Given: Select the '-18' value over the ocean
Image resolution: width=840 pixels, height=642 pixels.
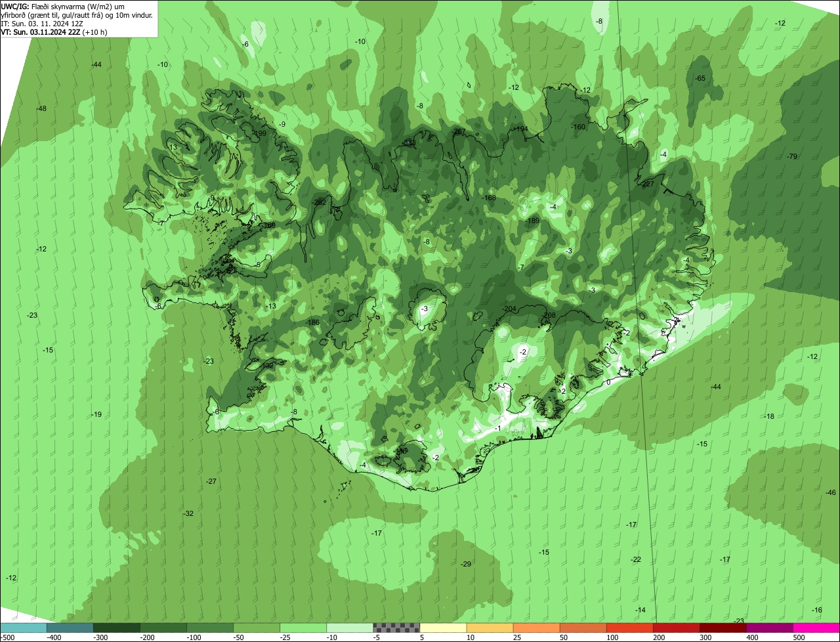Looking at the screenshot, I should [x=769, y=416].
